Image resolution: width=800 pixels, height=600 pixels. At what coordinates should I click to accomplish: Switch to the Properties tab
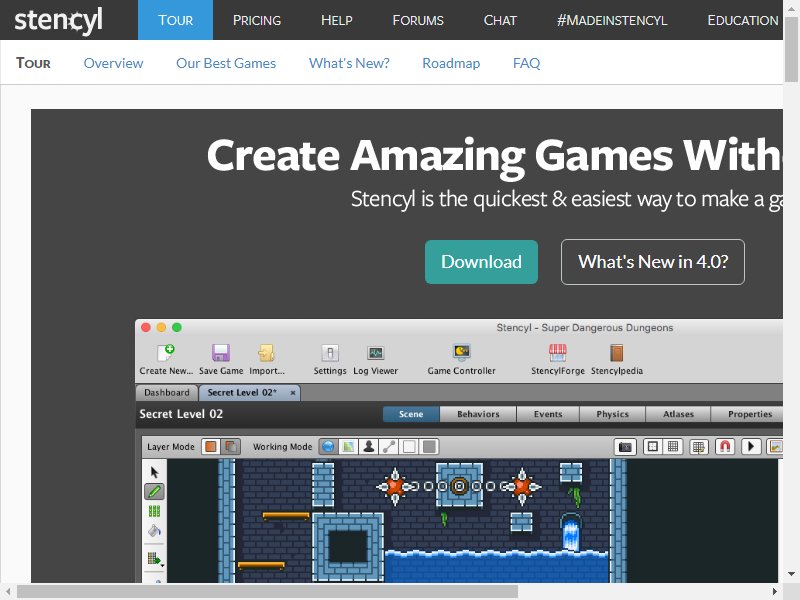[x=749, y=414]
